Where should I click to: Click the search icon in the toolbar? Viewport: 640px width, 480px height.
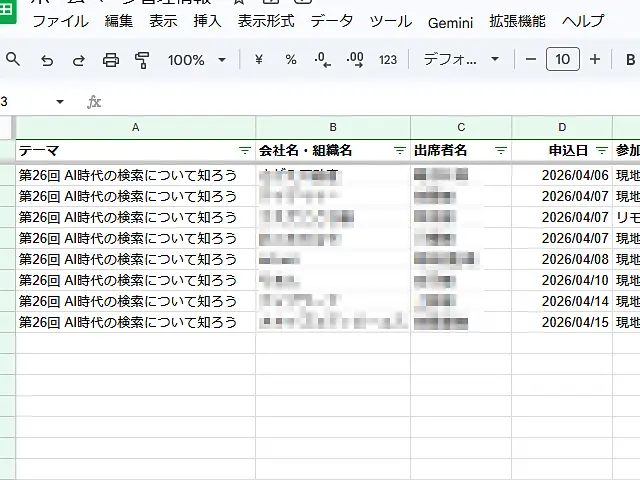13,60
